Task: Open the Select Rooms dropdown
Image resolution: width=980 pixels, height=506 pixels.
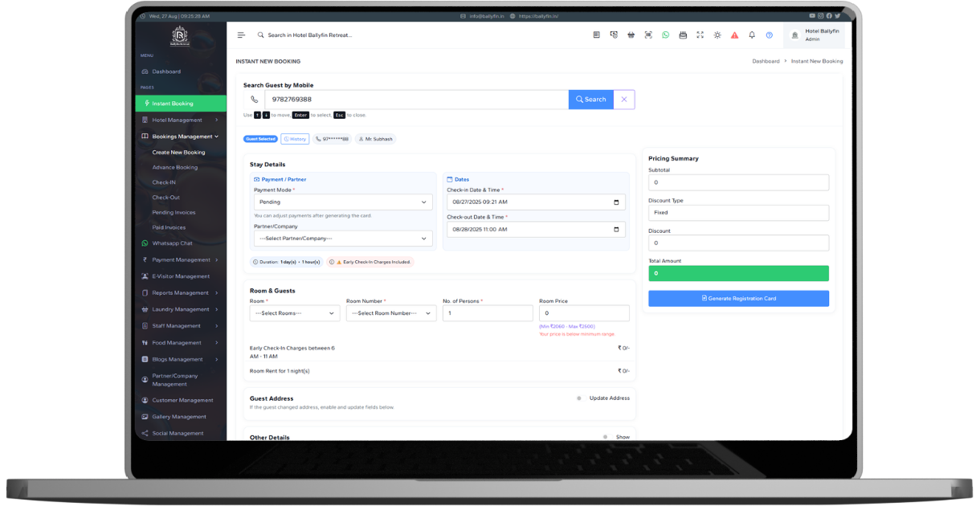Action: (295, 313)
